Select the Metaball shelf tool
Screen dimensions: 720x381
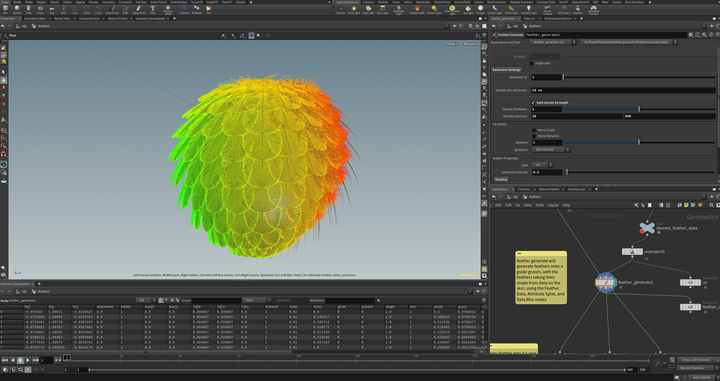tap(197, 10)
